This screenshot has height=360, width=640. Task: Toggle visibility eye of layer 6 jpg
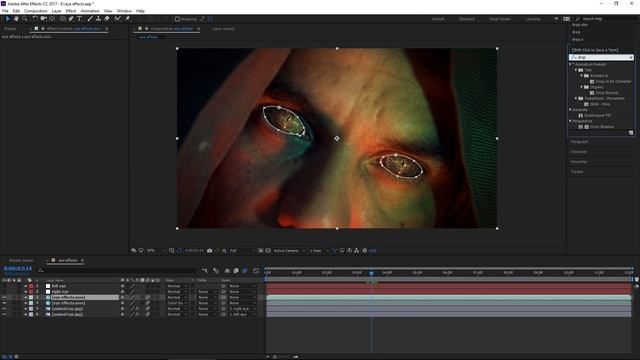4,315
